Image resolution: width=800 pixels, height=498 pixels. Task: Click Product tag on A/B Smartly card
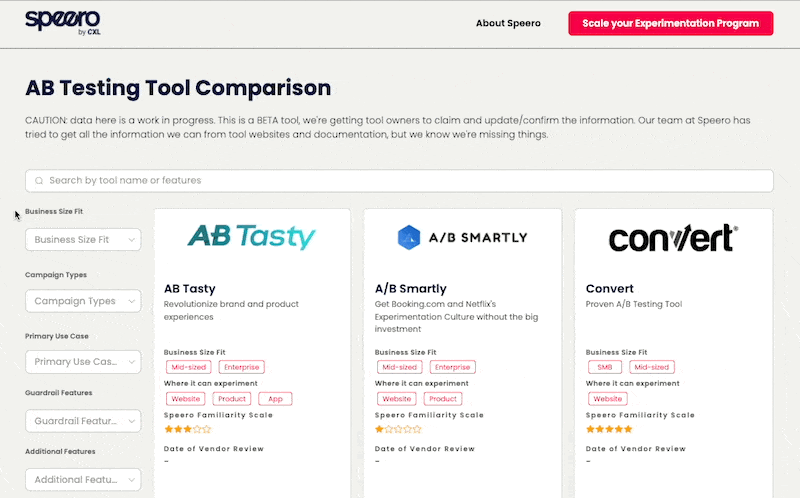pos(443,399)
